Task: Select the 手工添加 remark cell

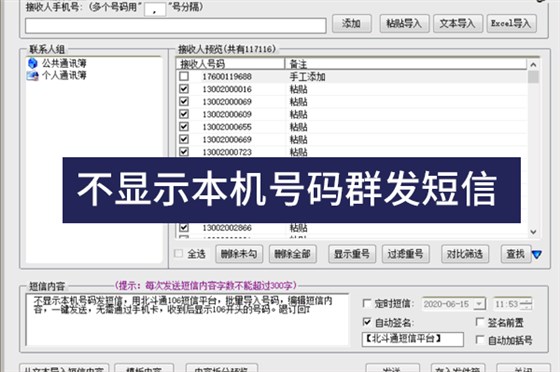Action: [307, 77]
